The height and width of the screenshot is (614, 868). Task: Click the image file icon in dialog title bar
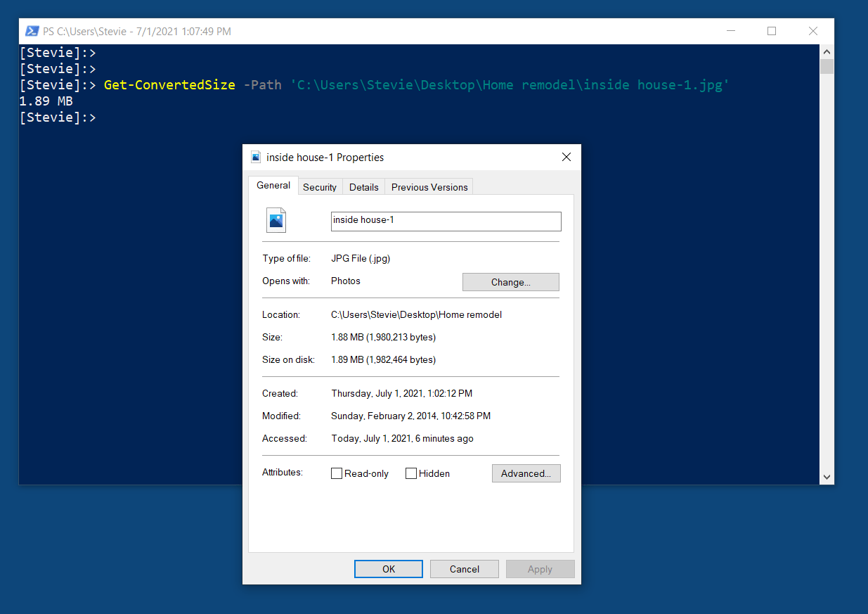coord(256,157)
